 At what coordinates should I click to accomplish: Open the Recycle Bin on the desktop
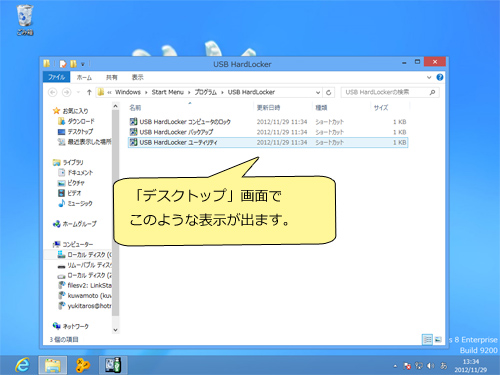click(x=25, y=20)
